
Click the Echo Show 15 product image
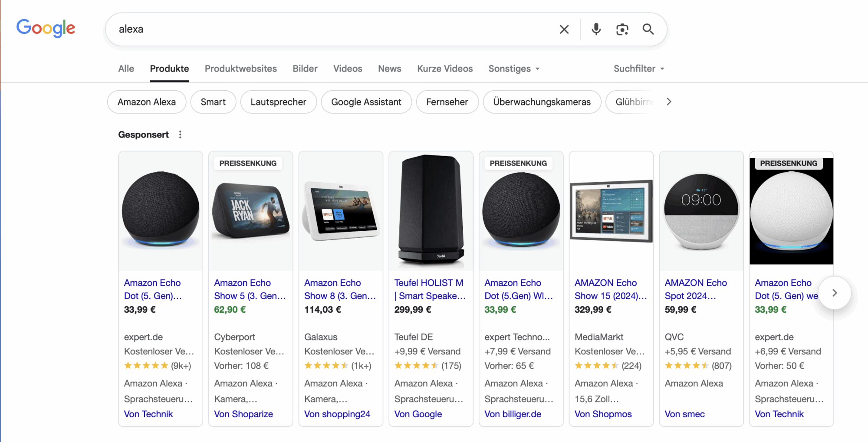coord(611,211)
